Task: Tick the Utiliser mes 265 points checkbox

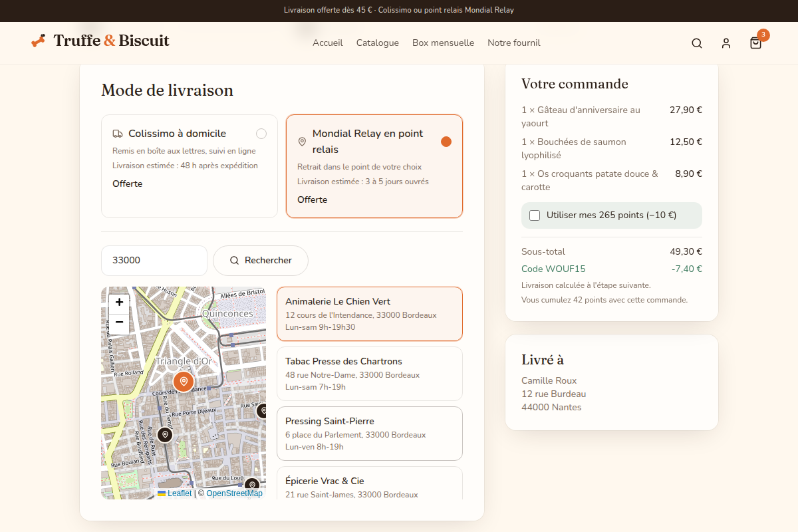Action: (535, 215)
